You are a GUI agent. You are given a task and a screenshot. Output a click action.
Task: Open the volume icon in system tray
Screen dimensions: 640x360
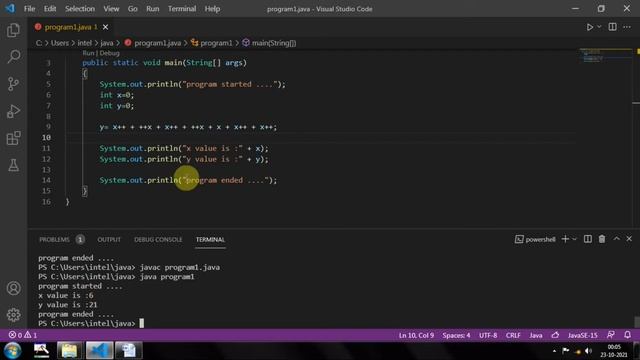click(x=588, y=351)
